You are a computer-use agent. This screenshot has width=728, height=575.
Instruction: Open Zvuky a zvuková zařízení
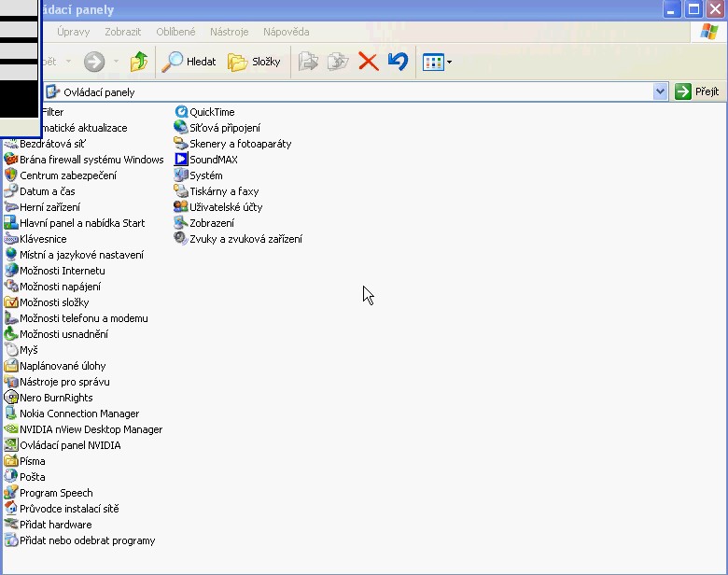pos(245,239)
